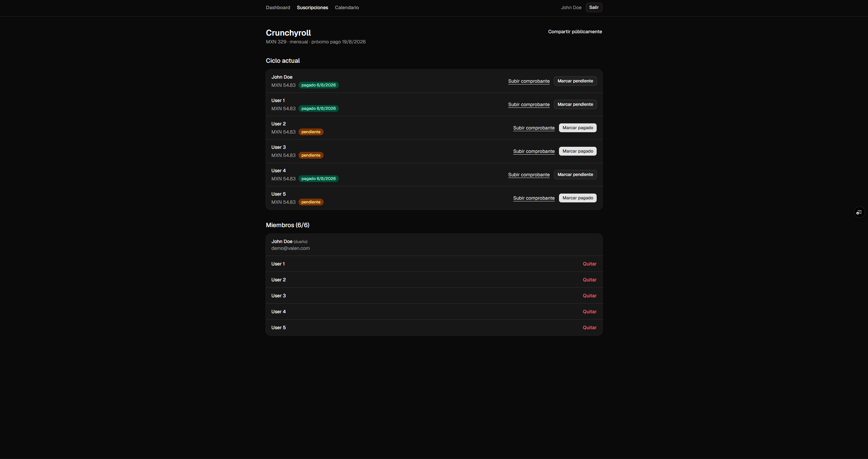Viewport: 868px width, 459px height.
Task: Click User 2's 'pendiente' badge
Action: [311, 132]
